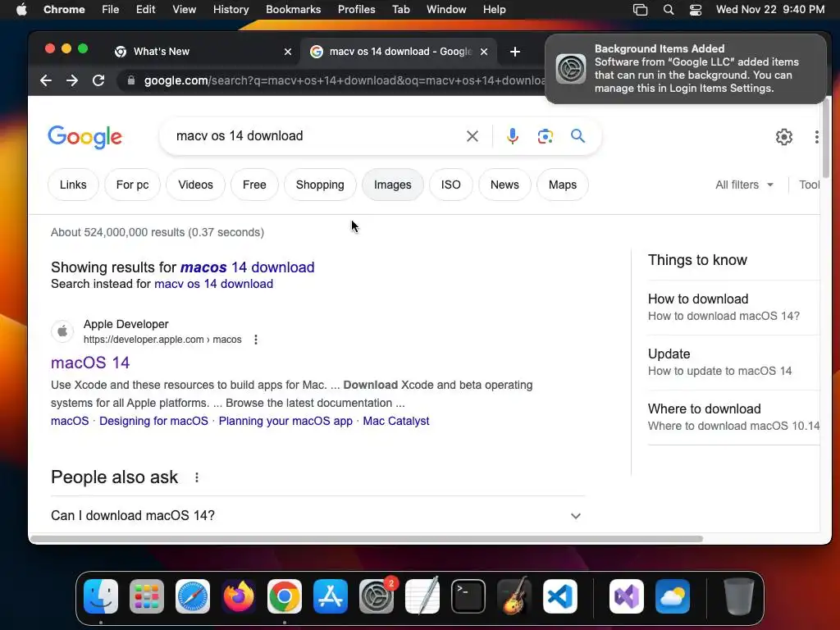This screenshot has width=840, height=630.
Task: Open the File menu
Action: [111, 9]
